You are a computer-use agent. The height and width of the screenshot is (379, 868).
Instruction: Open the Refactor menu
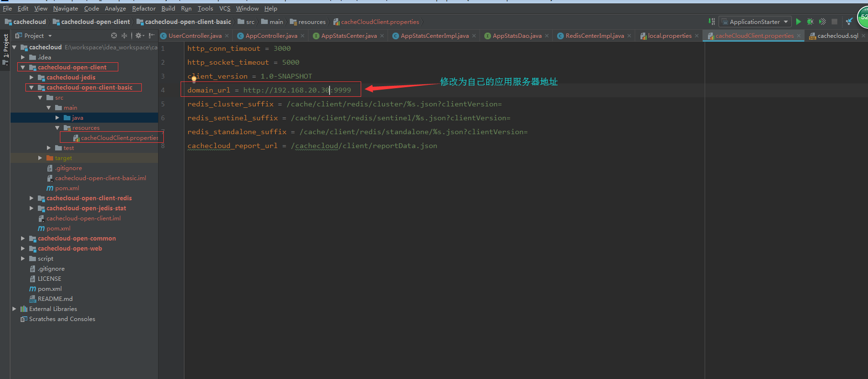coord(144,9)
